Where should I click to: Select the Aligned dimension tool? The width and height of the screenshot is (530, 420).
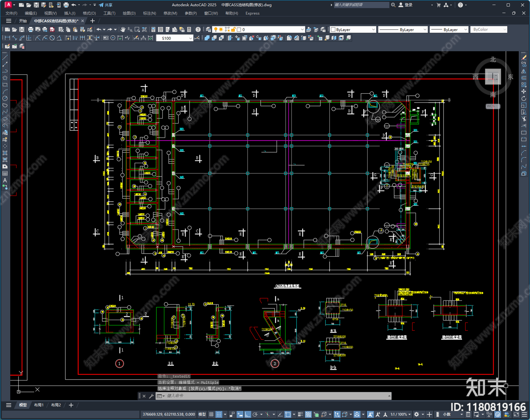pos(14,38)
